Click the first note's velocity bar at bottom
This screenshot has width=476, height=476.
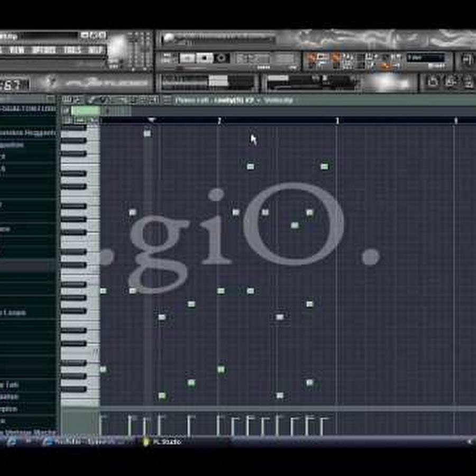pos(102,425)
